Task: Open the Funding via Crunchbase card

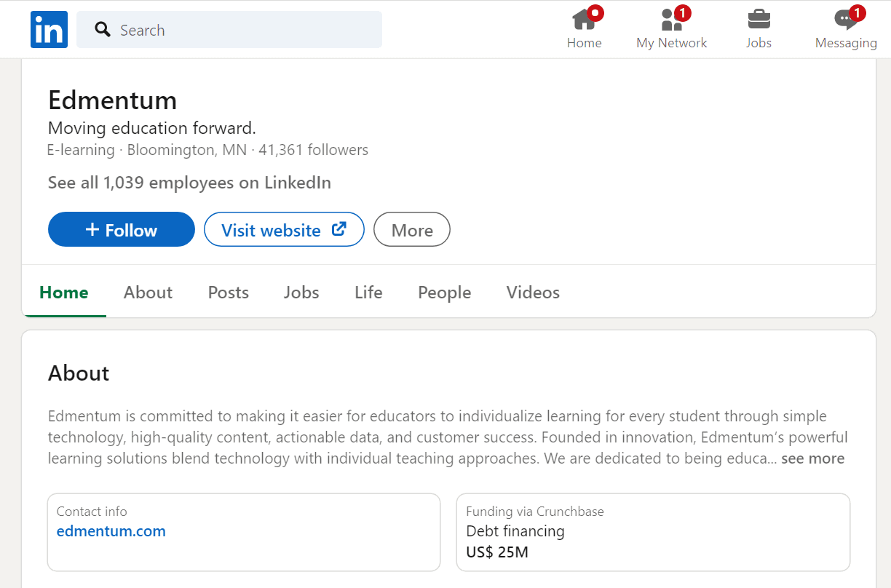Action: click(x=653, y=533)
